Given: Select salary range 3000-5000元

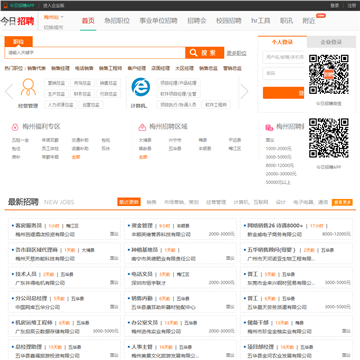Looking at the screenshot, I should pos(278,157).
